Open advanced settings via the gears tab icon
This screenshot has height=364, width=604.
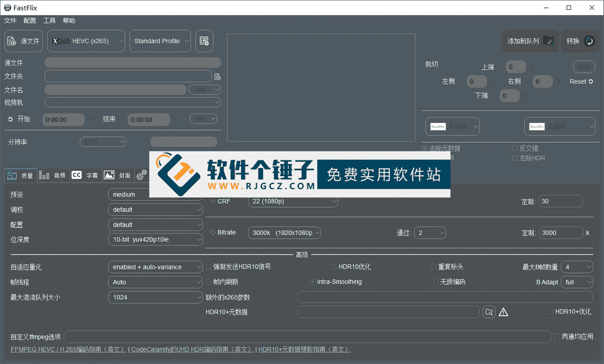tap(142, 175)
